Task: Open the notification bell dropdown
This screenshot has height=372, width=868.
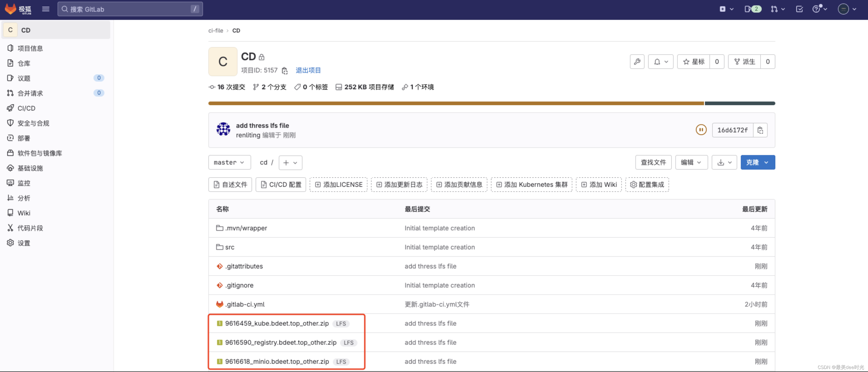Action: click(x=661, y=62)
